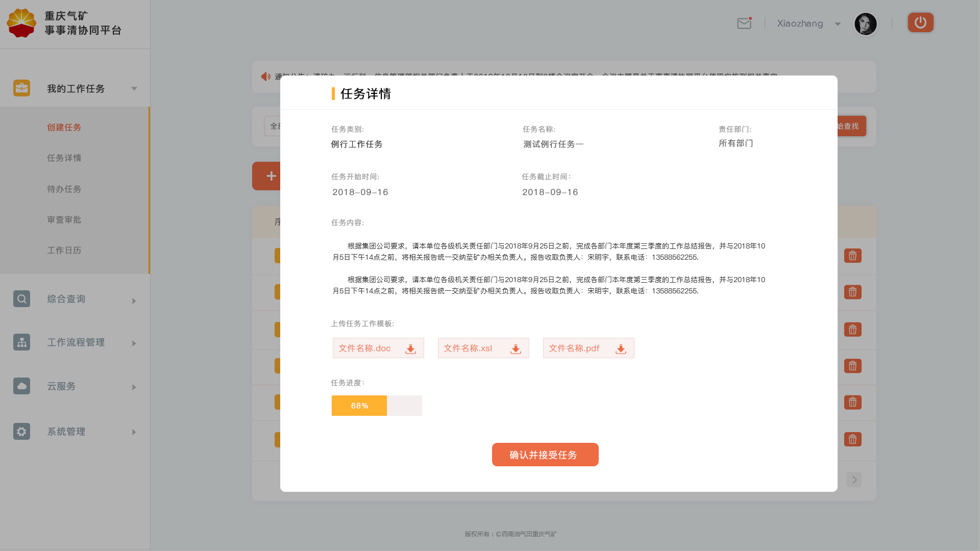The width and height of the screenshot is (980, 551).
Task: Select the 云服务 cloud icon in sidebar
Action: click(x=21, y=386)
